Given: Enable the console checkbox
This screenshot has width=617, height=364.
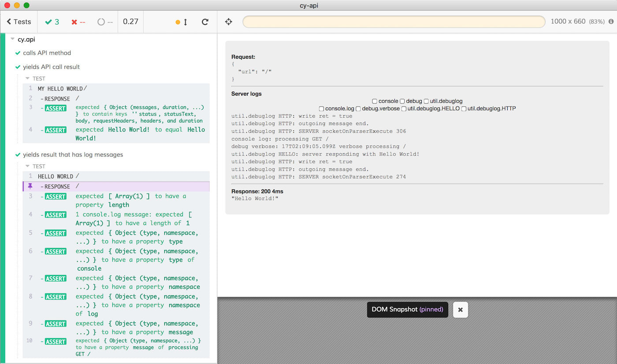Looking at the screenshot, I should coord(375,101).
